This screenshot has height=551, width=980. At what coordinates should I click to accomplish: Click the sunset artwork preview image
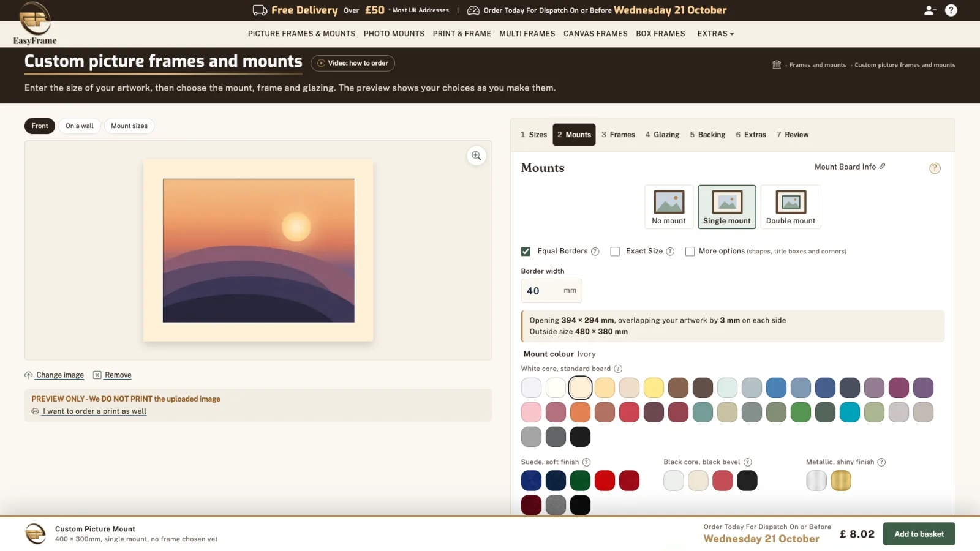coord(258,250)
